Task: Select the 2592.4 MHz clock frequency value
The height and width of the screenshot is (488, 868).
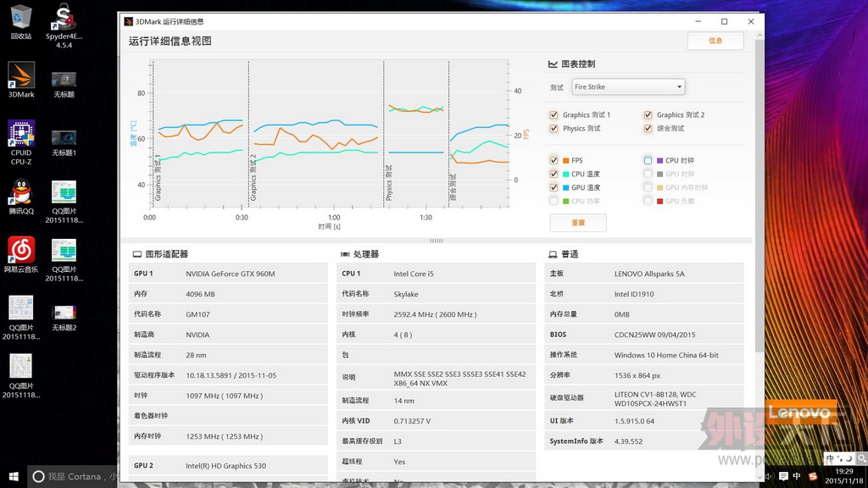Action: point(435,314)
